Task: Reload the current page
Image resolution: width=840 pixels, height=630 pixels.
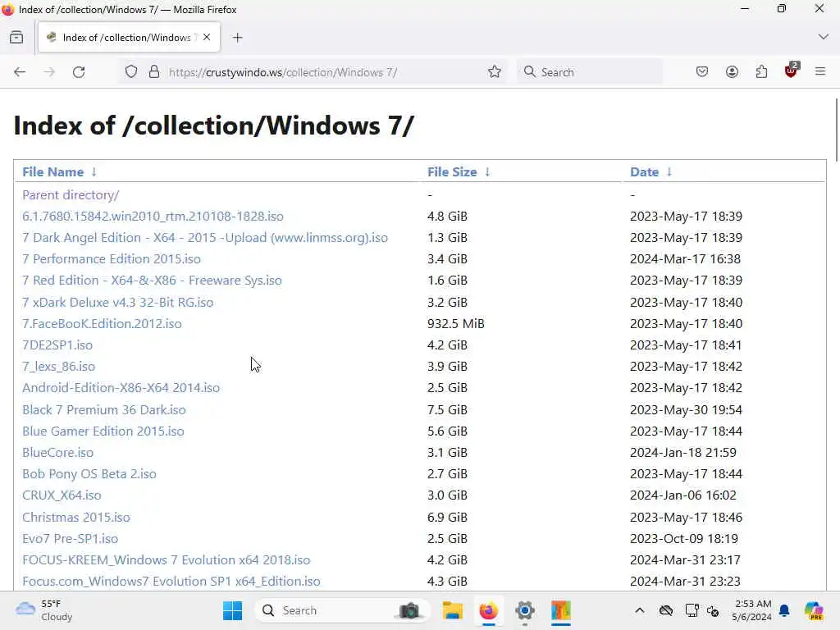Action: 79,72
